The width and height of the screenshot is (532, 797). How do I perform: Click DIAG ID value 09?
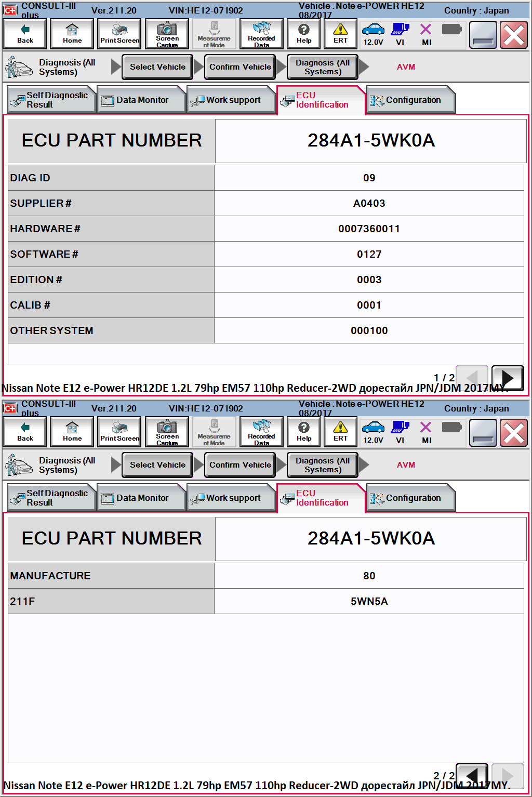click(369, 178)
